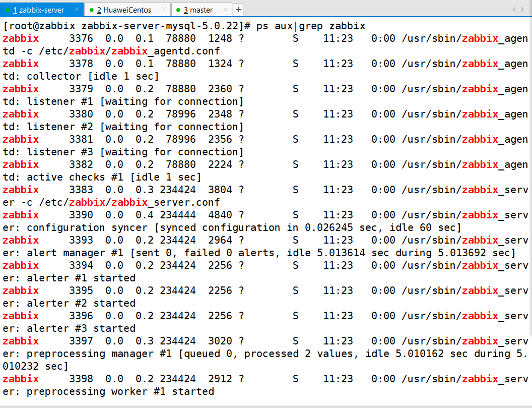
Task: Click '[root@zabbix' shell prompt text
Action: point(39,26)
